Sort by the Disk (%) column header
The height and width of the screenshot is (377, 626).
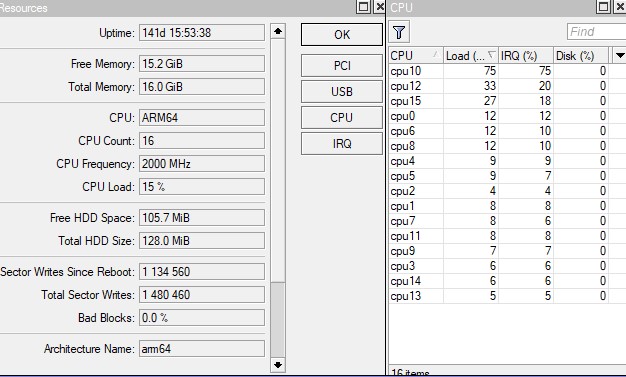coord(581,56)
